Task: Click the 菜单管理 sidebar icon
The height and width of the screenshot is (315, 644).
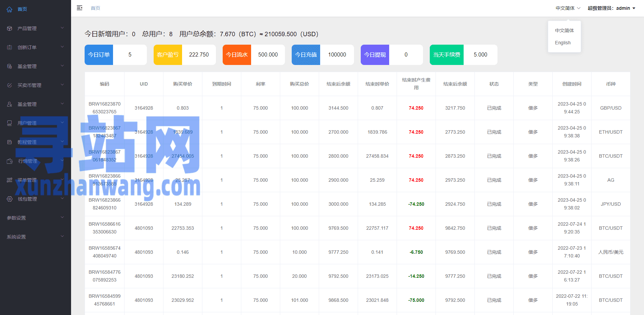Action: (9, 180)
